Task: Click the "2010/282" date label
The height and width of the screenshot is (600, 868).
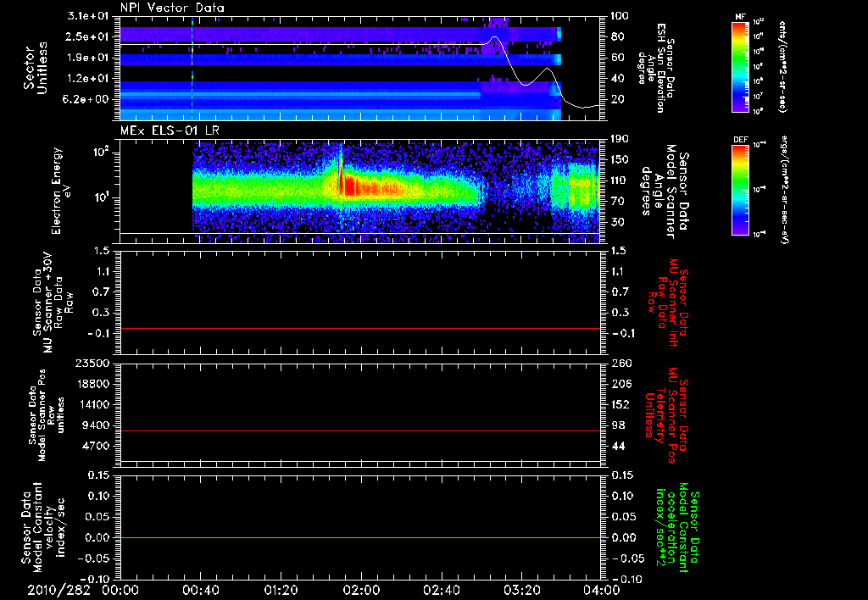Action: click(x=58, y=590)
